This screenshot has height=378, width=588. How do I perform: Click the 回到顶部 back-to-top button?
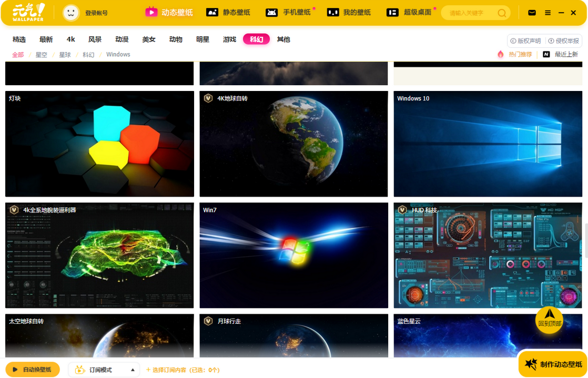click(x=550, y=320)
